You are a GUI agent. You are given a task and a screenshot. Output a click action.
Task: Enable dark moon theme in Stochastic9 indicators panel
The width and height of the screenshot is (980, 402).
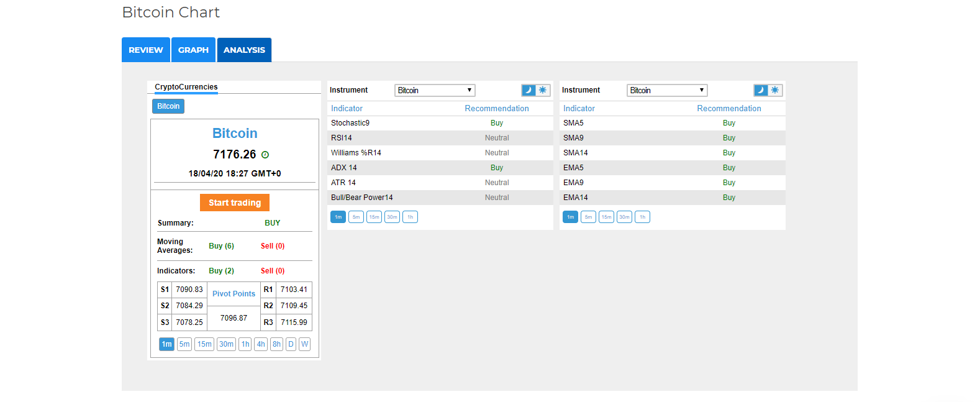[529, 90]
